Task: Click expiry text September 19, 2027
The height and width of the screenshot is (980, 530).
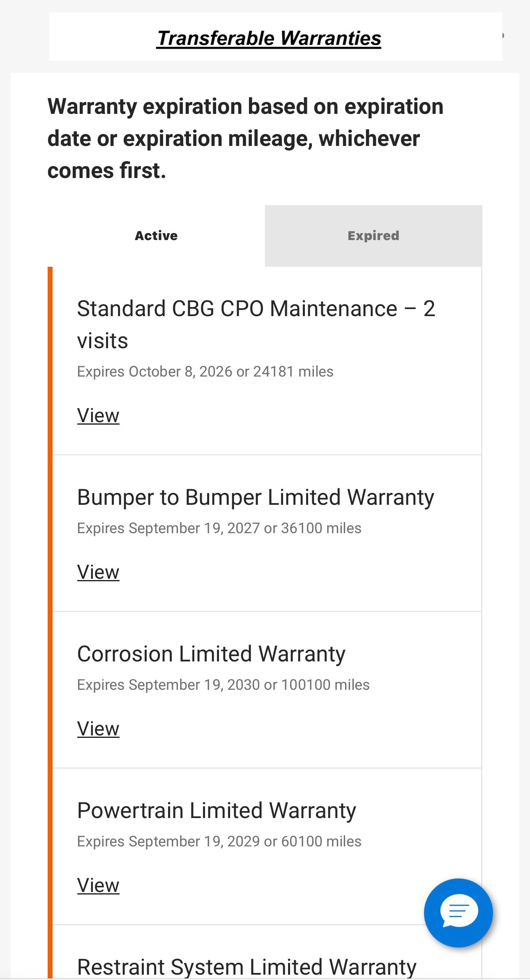Action: 194,528
